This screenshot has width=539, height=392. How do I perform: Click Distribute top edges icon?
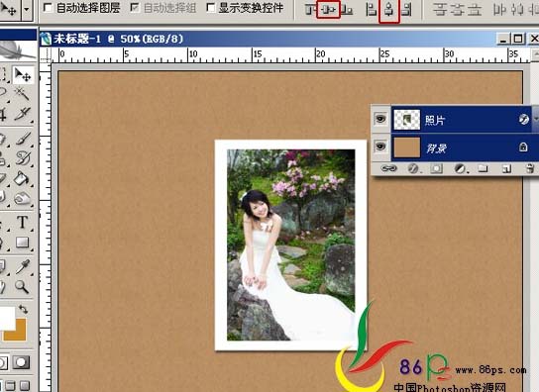[439, 10]
